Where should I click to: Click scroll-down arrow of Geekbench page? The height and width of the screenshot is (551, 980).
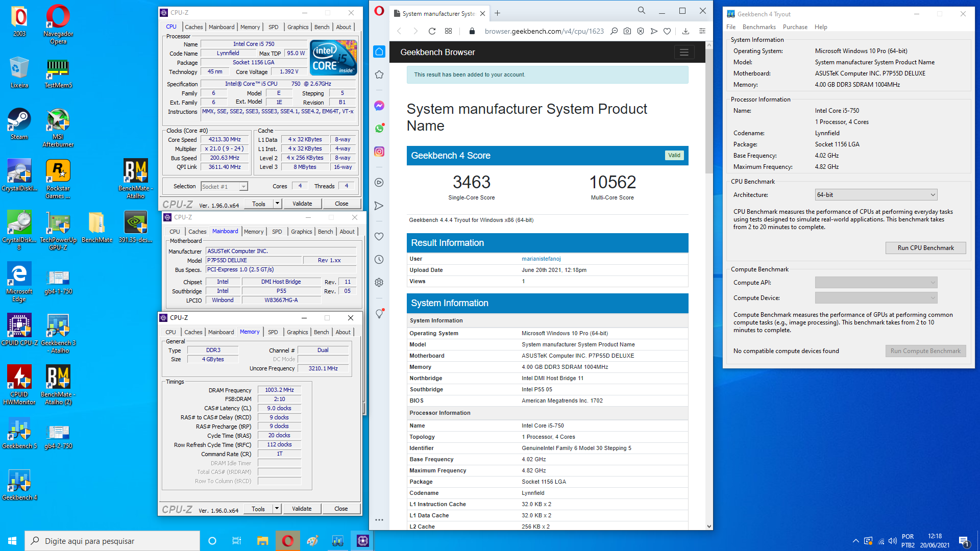[x=709, y=526]
